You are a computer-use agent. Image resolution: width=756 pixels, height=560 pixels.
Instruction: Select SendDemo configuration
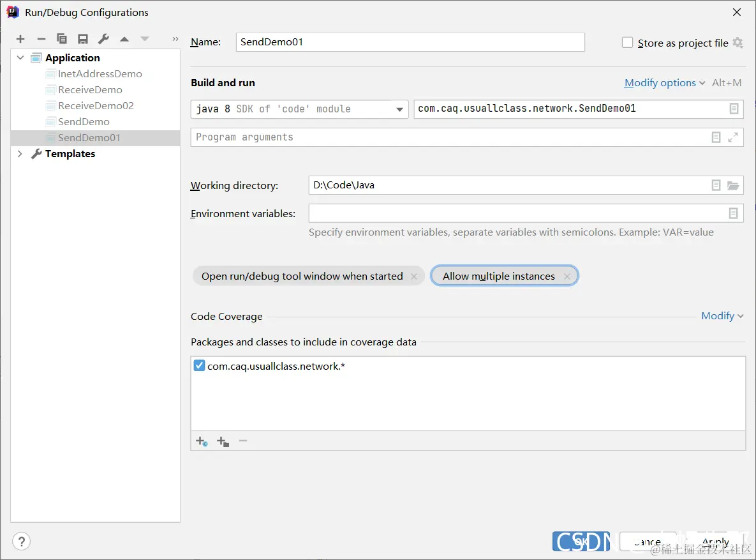[x=84, y=122]
